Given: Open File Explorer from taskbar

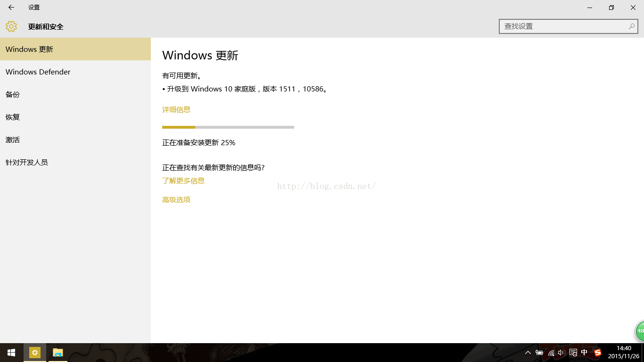Looking at the screenshot, I should pos(58,353).
